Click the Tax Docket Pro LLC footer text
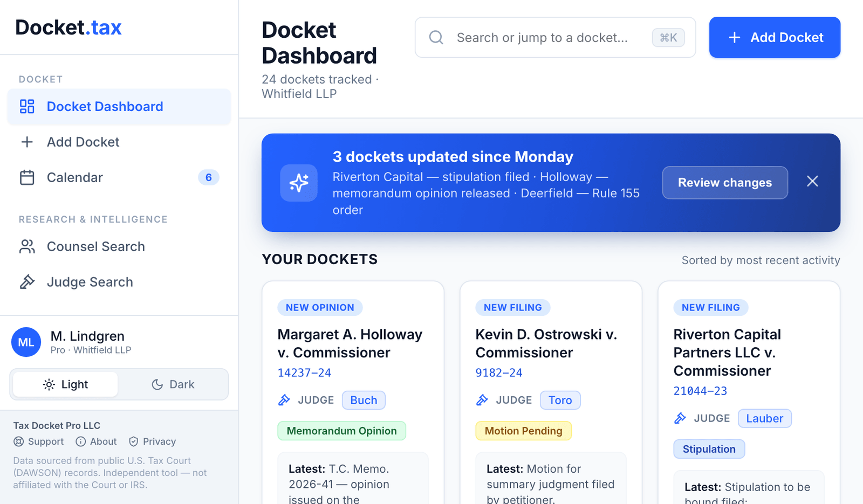Screen dimensions: 863x504 (x=57, y=426)
